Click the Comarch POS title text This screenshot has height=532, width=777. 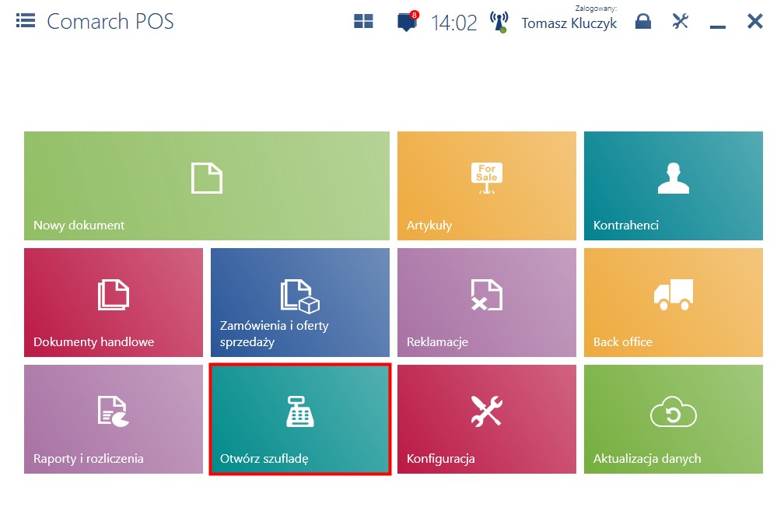click(x=110, y=21)
